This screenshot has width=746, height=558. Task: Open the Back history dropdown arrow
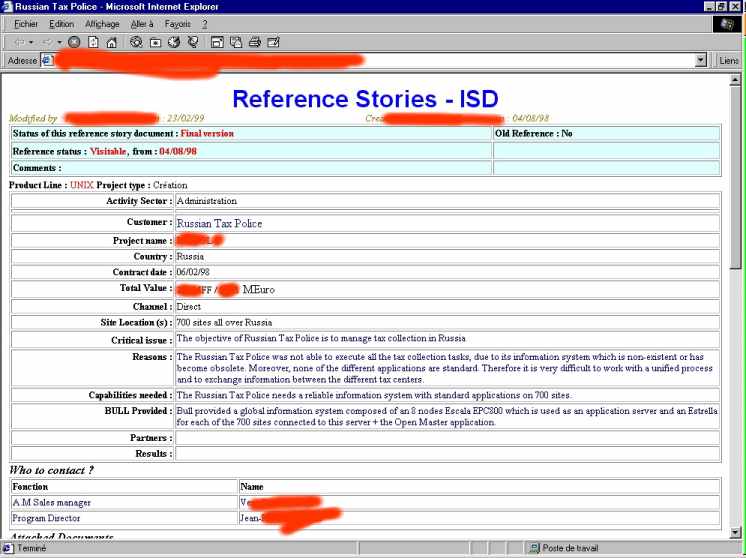pyautogui.click(x=31, y=42)
